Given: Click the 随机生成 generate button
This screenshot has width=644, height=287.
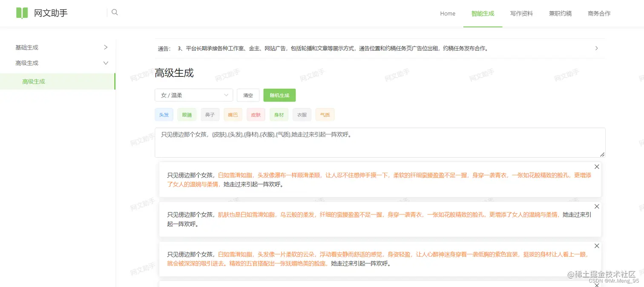Looking at the screenshot, I should (x=279, y=95).
